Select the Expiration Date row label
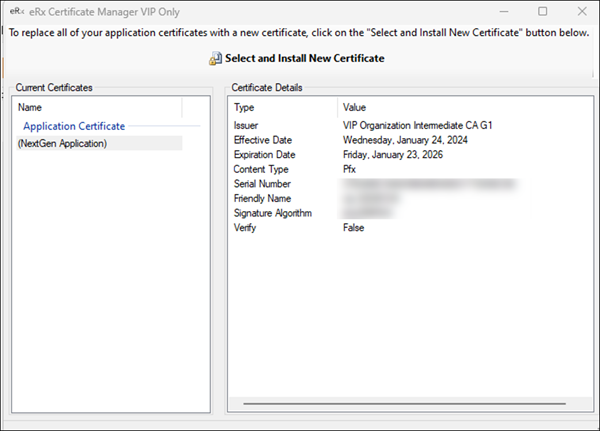Image resolution: width=600 pixels, height=431 pixels. click(x=264, y=155)
